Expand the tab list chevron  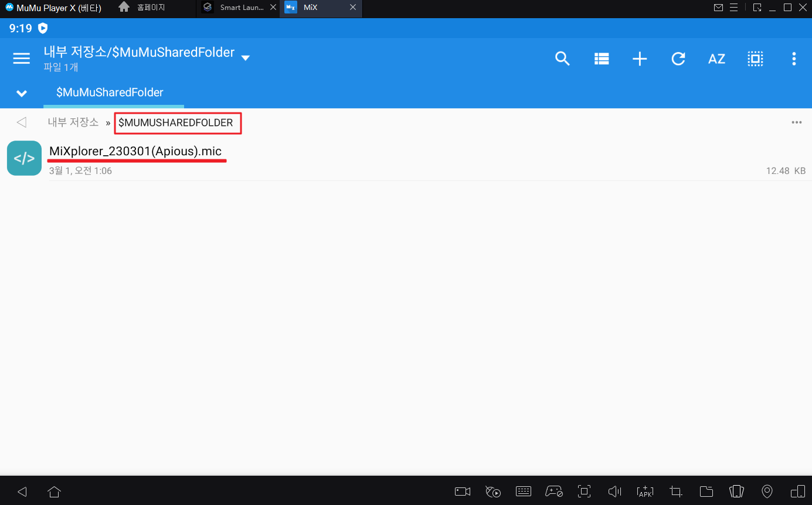click(x=22, y=94)
